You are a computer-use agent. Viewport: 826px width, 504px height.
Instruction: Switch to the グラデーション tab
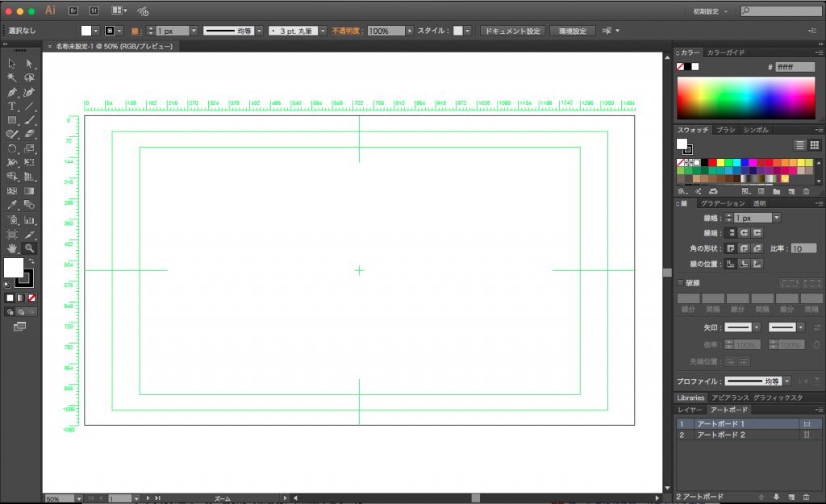coord(723,203)
